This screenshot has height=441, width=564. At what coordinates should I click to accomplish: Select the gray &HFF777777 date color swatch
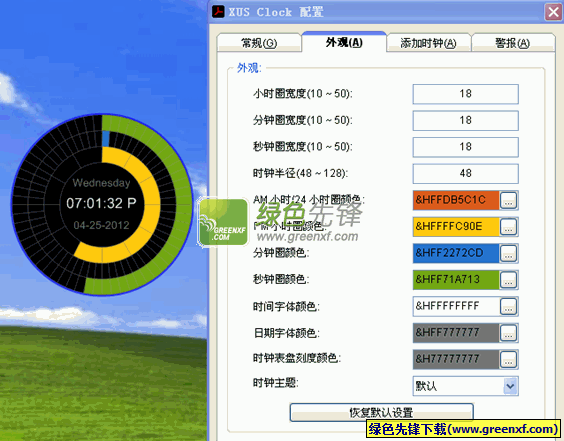456,333
